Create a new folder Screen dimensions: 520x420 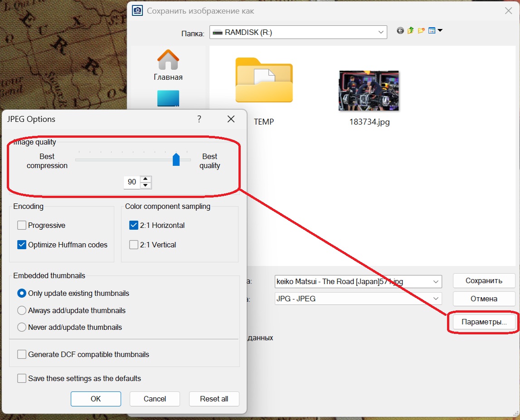421,31
